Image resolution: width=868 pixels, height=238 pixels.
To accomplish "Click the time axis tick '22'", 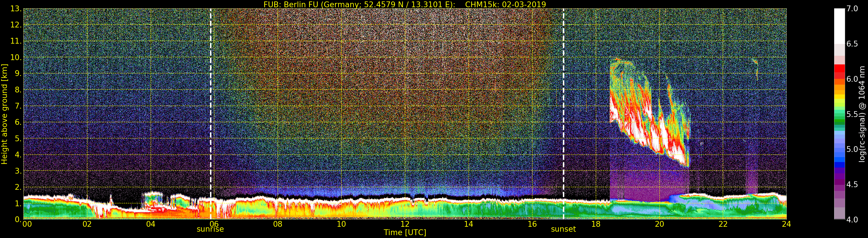I will [x=723, y=224].
